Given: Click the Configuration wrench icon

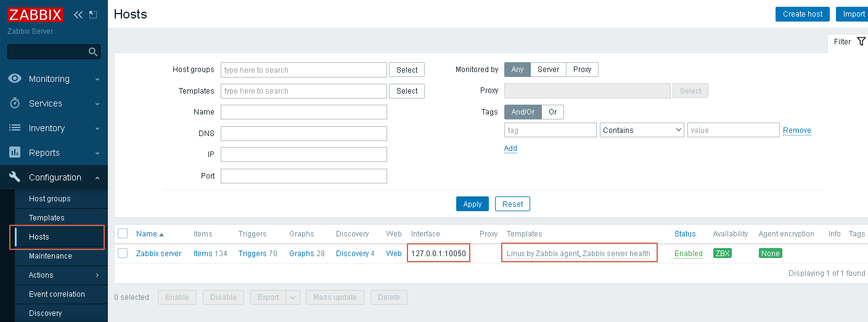Looking at the screenshot, I should (15, 177).
